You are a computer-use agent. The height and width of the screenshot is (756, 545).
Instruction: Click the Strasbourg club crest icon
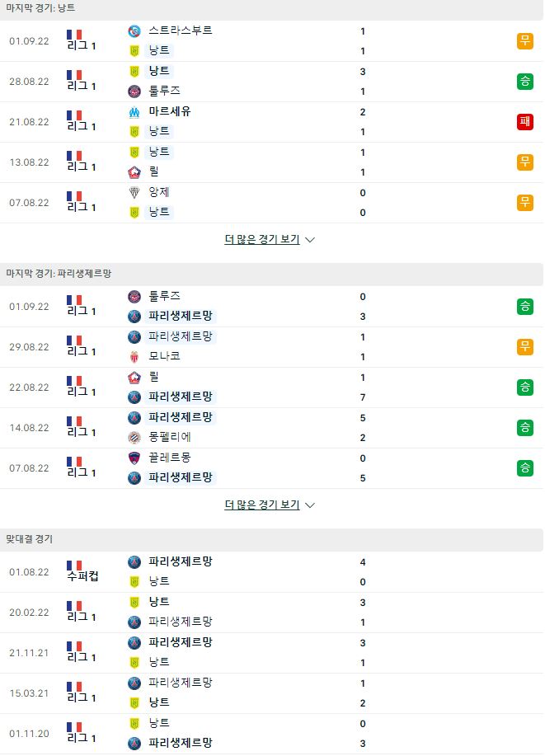point(134,31)
